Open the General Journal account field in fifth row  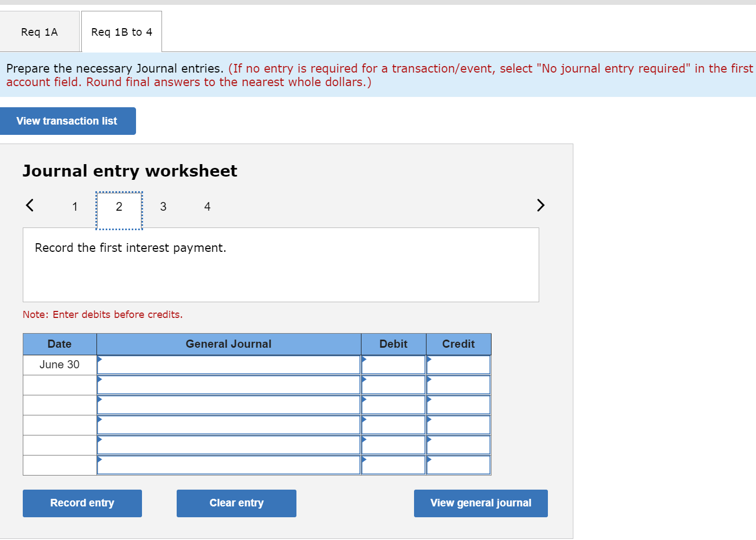229,445
